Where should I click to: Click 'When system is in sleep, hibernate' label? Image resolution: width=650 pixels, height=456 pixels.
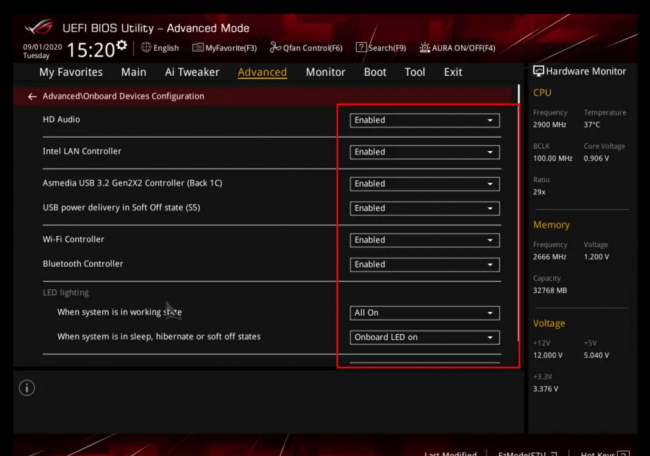[x=159, y=337]
